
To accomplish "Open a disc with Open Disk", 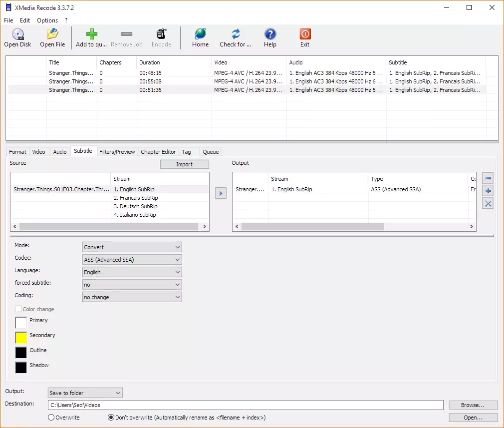I will 17,37.
